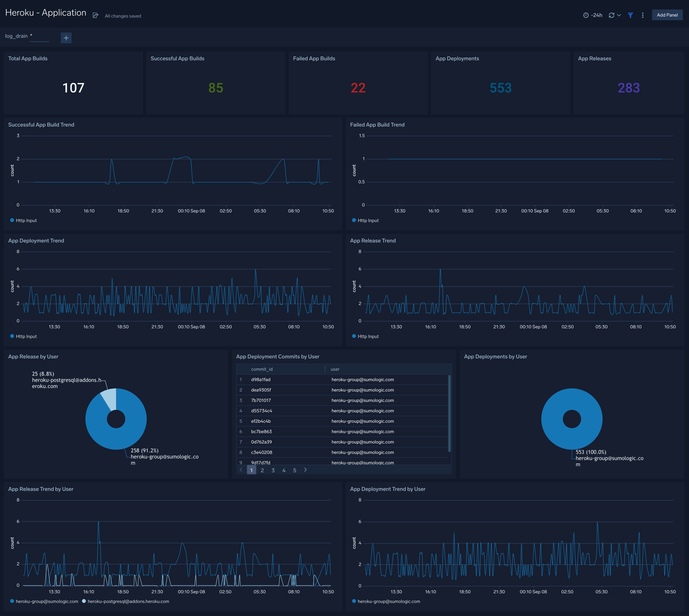This screenshot has width=689, height=616.
Task: Open the refresh interval dropdown chevron
Action: [619, 15]
